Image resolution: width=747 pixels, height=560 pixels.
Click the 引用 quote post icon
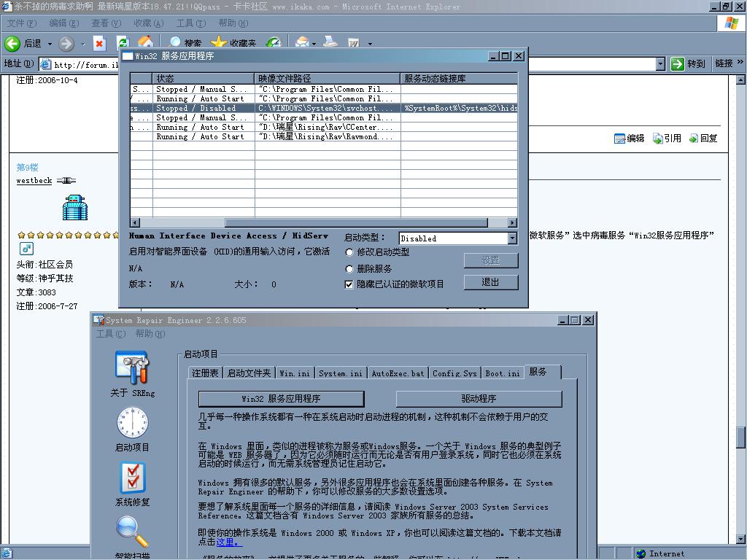(658, 139)
